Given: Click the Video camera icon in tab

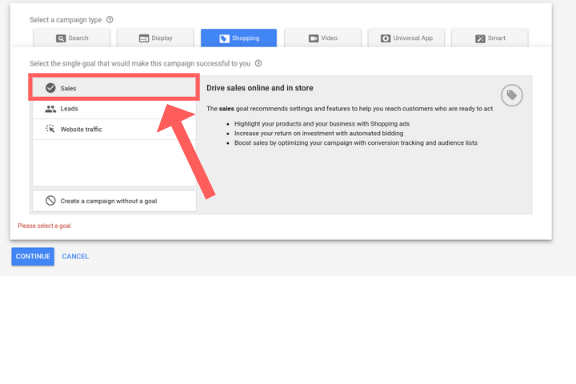Looking at the screenshot, I should (x=313, y=38).
